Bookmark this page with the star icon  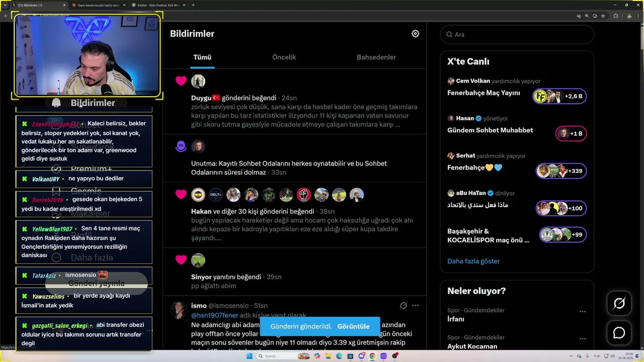point(603,16)
